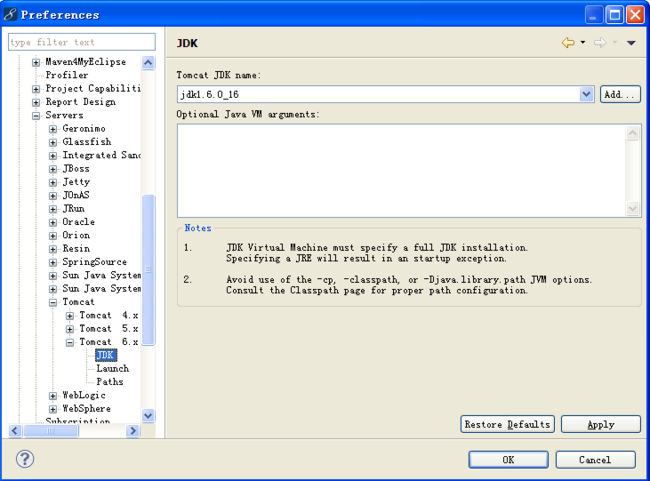Click the tree horizontal scroll right arrow
Screen dimensions: 650x481
(133, 431)
